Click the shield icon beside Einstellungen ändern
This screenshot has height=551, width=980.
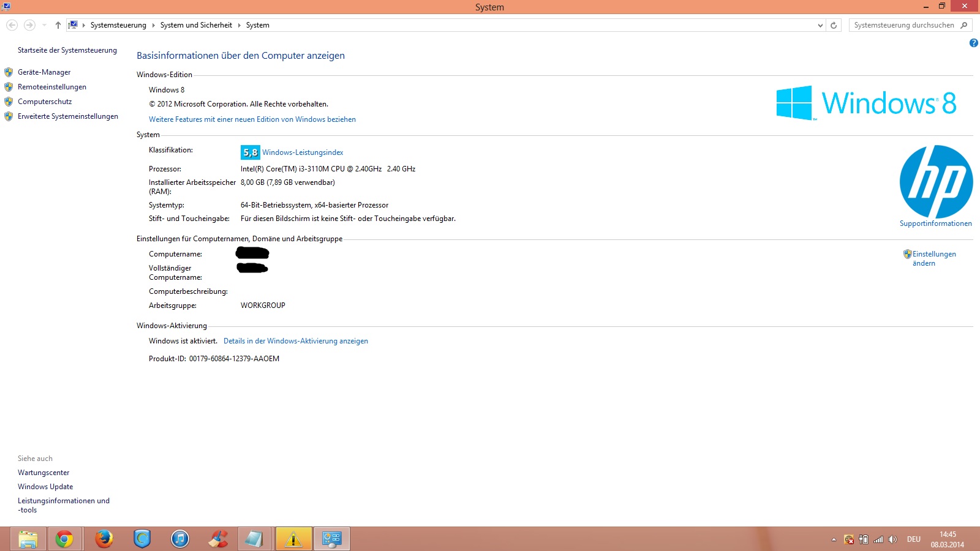click(x=907, y=254)
